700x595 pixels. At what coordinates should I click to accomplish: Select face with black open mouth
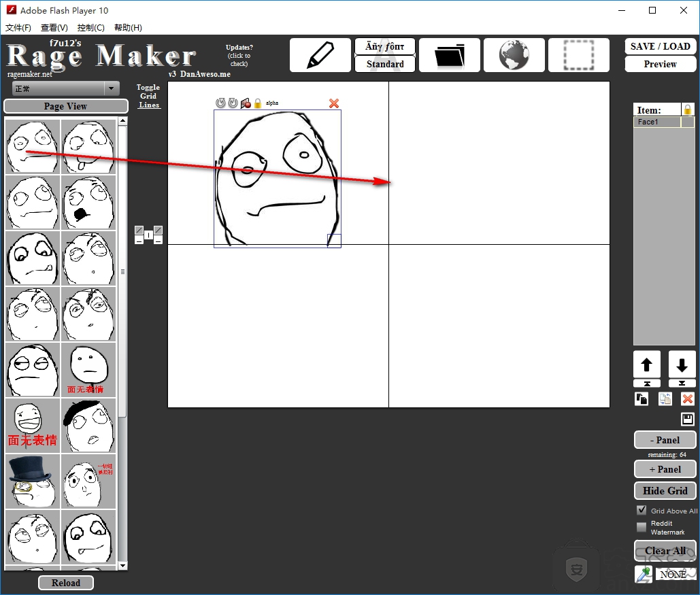click(x=88, y=202)
